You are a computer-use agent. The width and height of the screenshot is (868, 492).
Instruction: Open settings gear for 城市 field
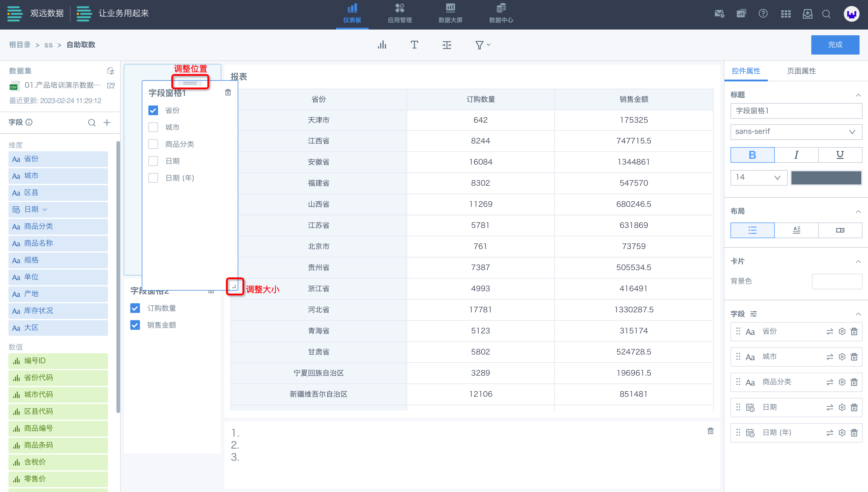[x=842, y=357]
